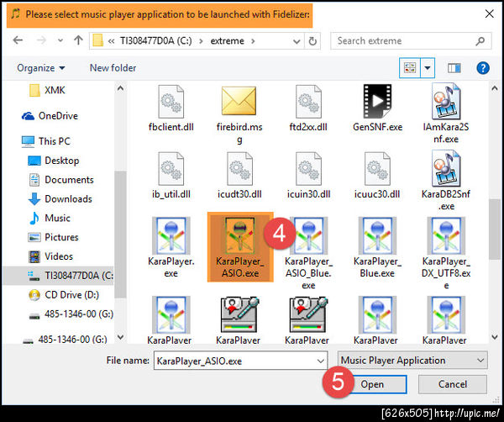Open Videos in navigation pane
Viewport: 504px width, 422px height.
pos(50,256)
